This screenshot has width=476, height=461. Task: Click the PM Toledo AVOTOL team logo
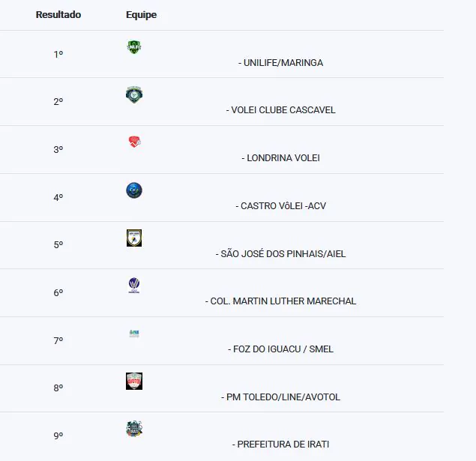[x=134, y=381]
